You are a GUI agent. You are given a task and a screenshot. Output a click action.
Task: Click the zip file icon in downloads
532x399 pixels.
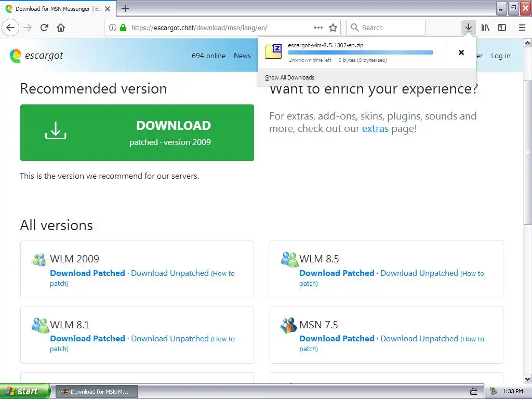273,51
